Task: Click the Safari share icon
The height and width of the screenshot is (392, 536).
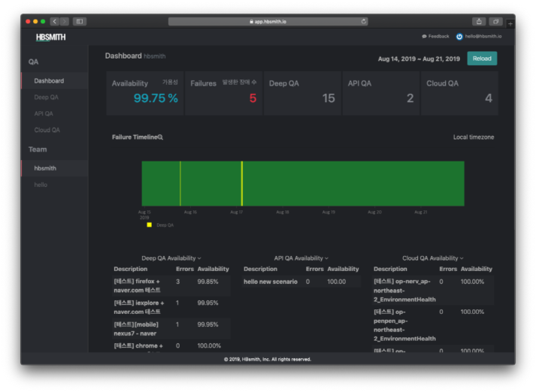Action: point(479,21)
